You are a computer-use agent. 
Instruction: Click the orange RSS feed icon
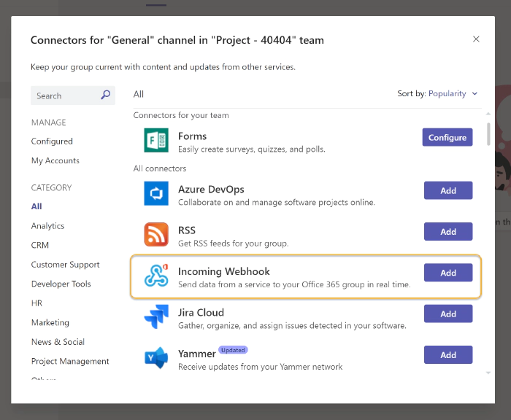(x=156, y=234)
